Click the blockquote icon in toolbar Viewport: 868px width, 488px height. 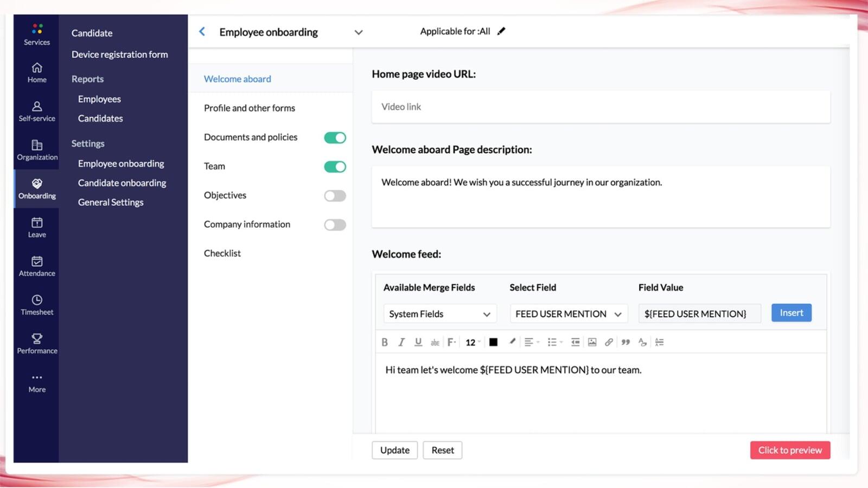[626, 342]
